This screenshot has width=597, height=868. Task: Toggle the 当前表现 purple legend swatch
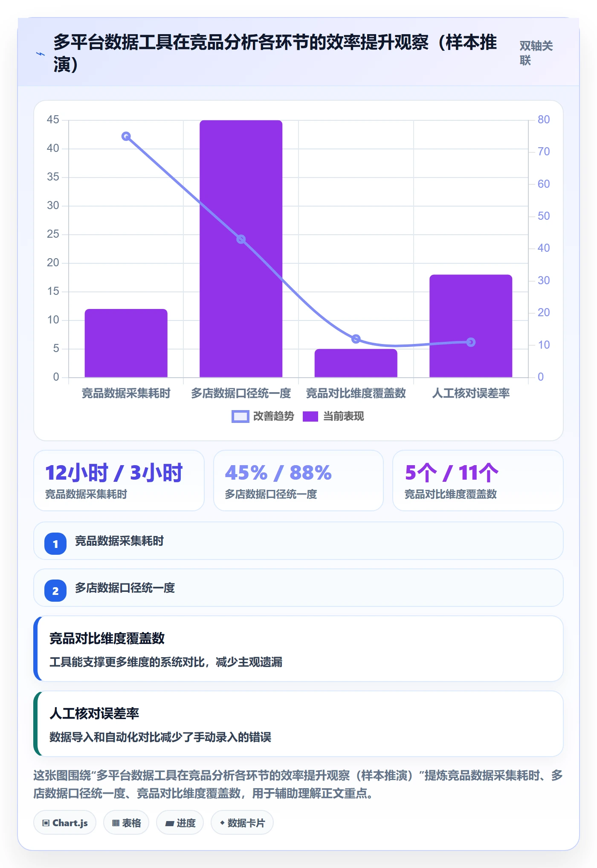pos(310,417)
